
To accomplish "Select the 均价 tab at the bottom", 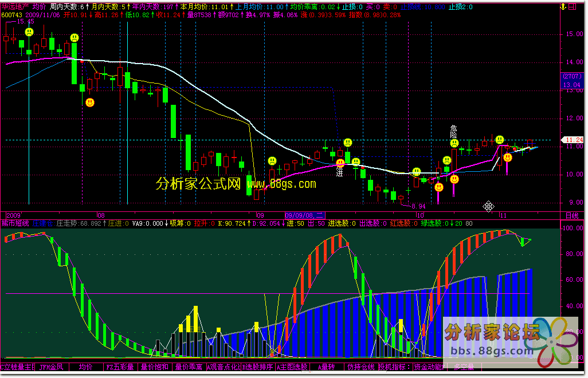I will point(86,367).
